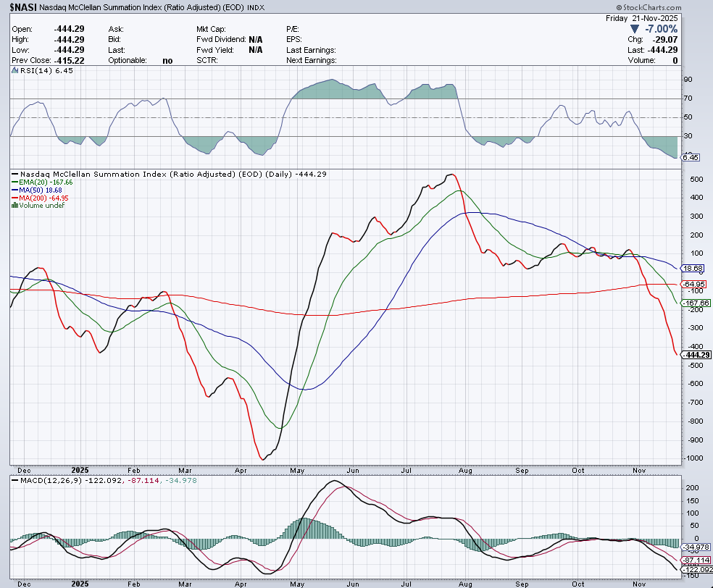Viewport: 713px width, 588px height.
Task: Click the Open value -444.29
Action: click(69, 29)
